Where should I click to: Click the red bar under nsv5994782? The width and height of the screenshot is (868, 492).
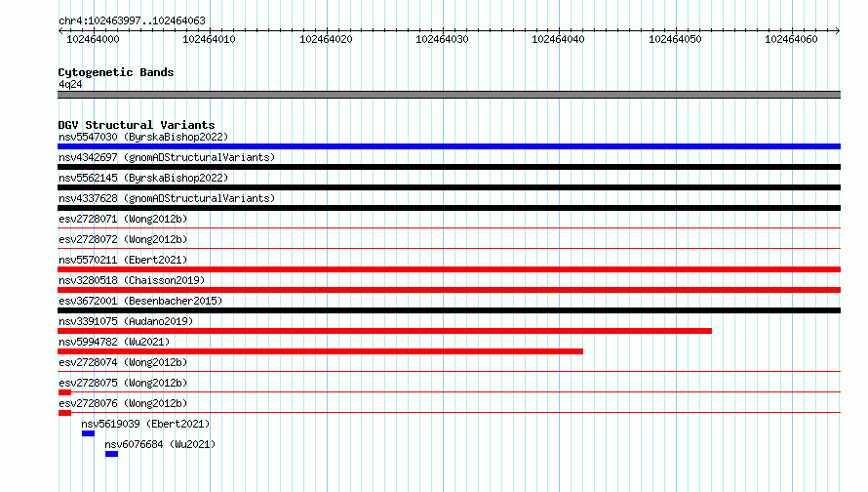[x=320, y=351]
